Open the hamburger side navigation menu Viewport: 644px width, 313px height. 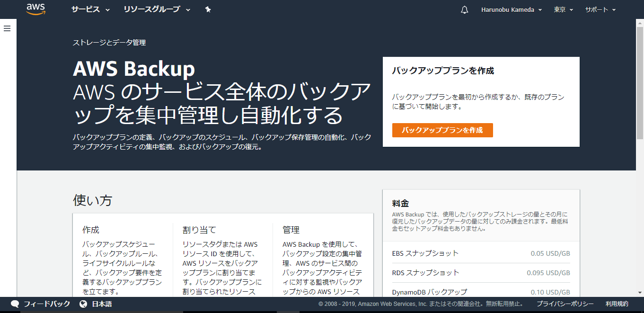tap(7, 28)
